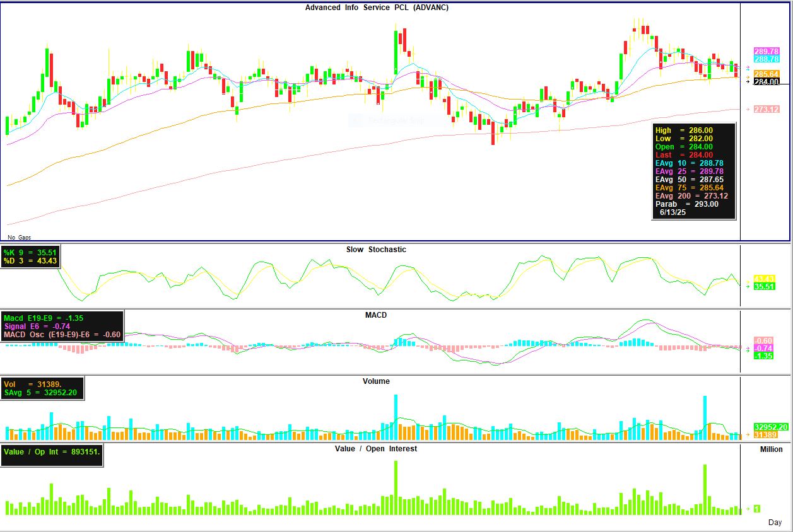Select the green -1.35 tag on the MACD axis
Screen dimensions: 793x532
(763, 356)
